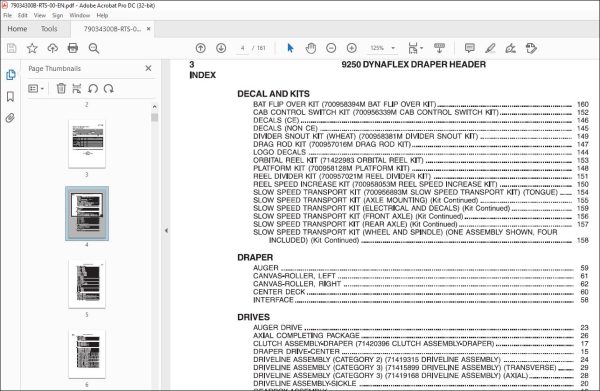This screenshot has width=600, height=391.
Task: Click the DRIVES section heading
Action: pyautogui.click(x=253, y=317)
